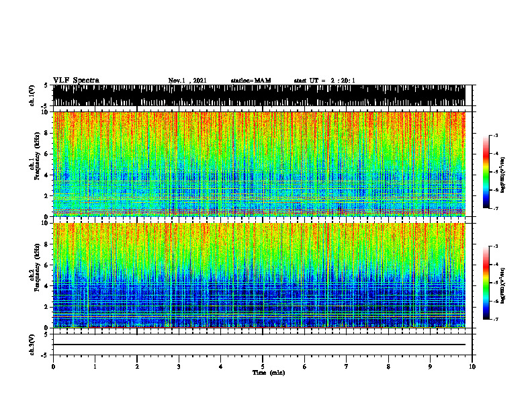The height and width of the screenshot is (411, 532).
Task: Click the time axis tick label "9"
Action: [430, 367]
